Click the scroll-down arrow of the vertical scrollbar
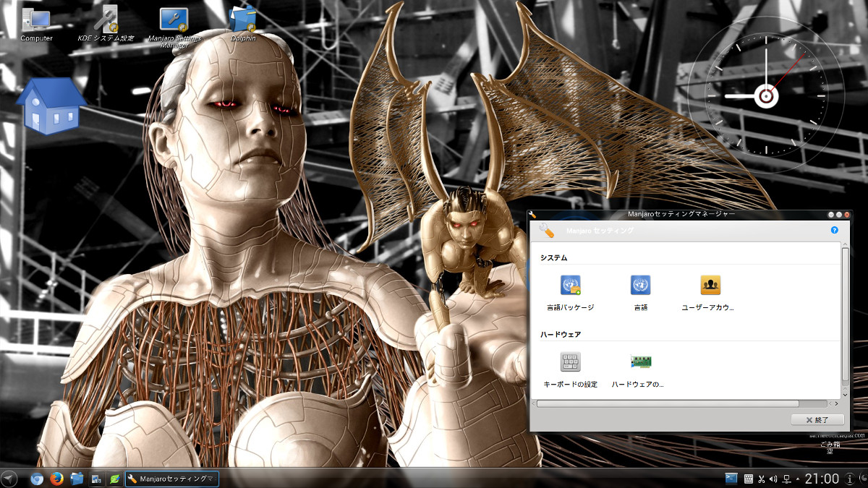Screen dimensions: 868x488 (x=846, y=395)
